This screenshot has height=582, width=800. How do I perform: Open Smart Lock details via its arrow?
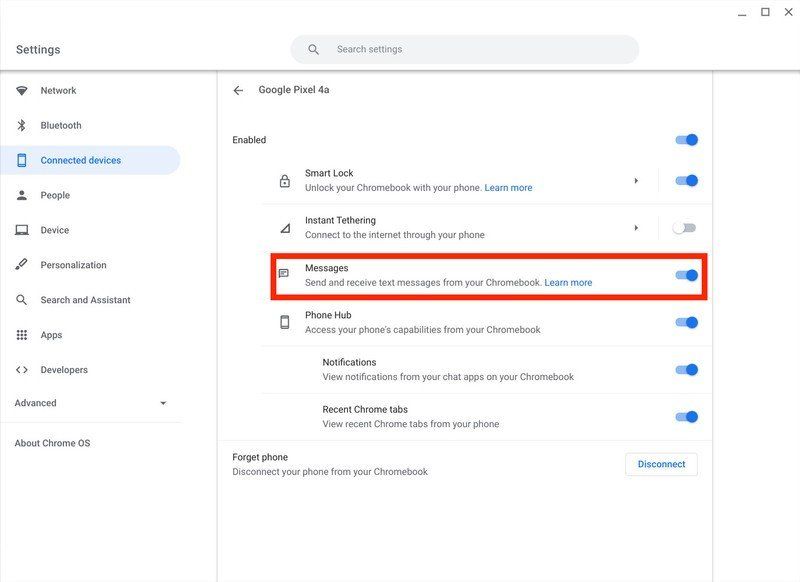point(637,180)
